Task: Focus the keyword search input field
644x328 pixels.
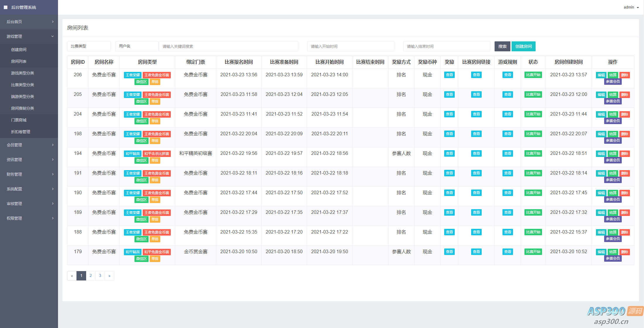Action: point(228,46)
